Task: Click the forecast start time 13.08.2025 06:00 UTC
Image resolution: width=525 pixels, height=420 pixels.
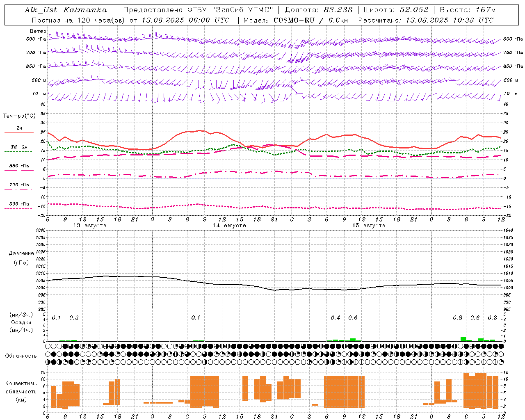Action: point(185,20)
